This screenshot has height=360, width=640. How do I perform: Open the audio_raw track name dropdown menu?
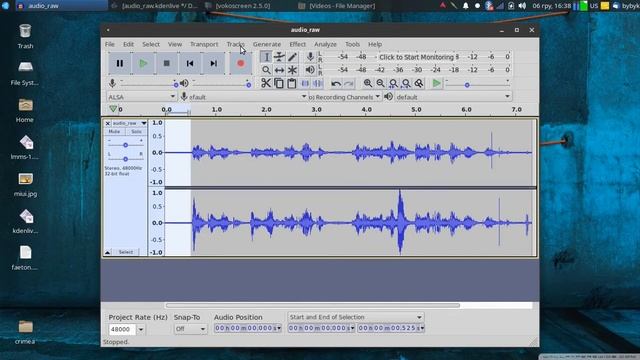143,123
